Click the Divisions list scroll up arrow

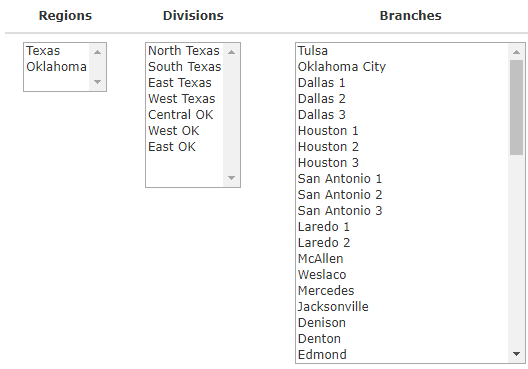[231, 52]
